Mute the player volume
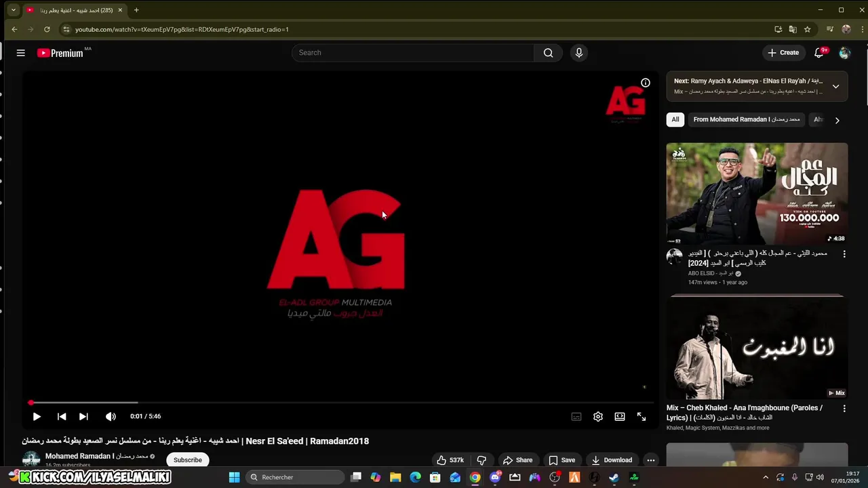Viewport: 868px width, 488px height. coord(111,417)
